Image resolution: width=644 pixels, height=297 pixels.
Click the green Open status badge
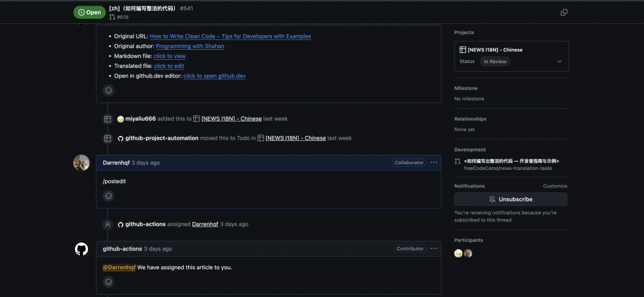coord(89,13)
